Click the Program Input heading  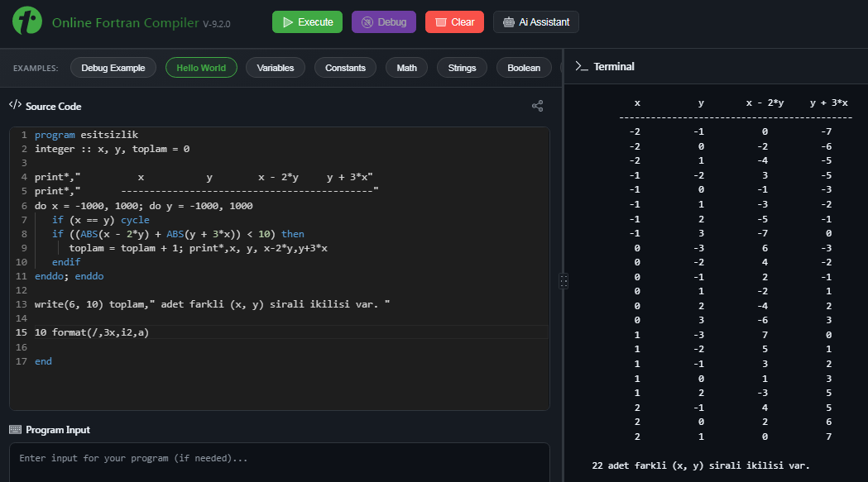pyautogui.click(x=58, y=430)
